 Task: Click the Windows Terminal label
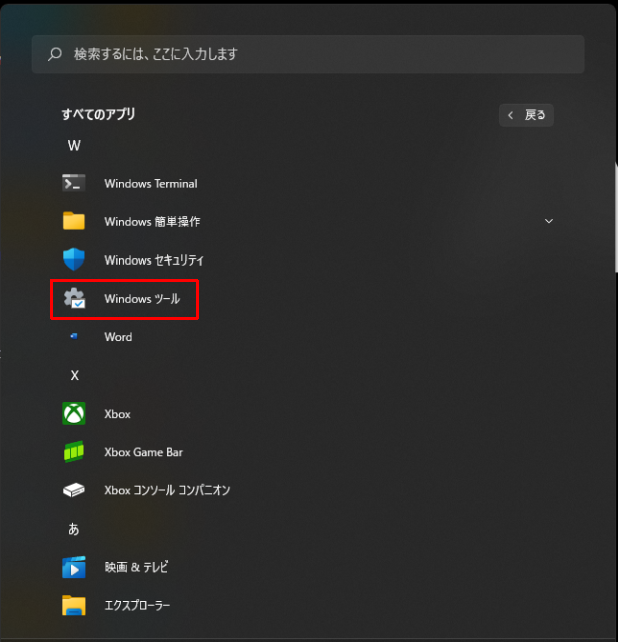tap(151, 183)
